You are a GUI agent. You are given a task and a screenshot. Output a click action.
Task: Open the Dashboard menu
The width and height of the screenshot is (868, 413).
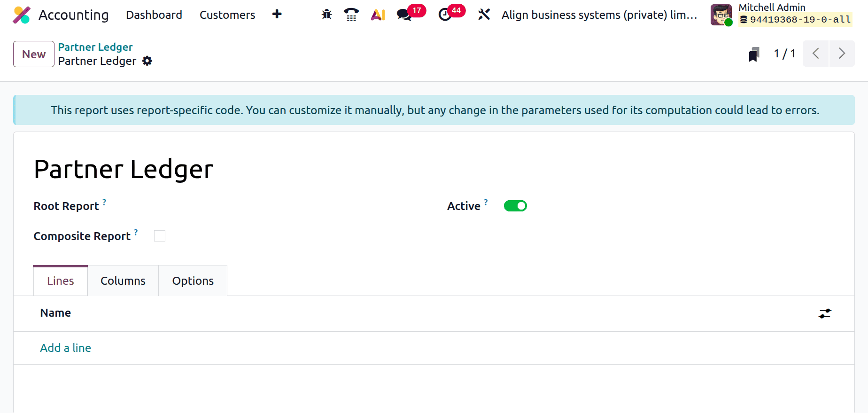point(154,15)
